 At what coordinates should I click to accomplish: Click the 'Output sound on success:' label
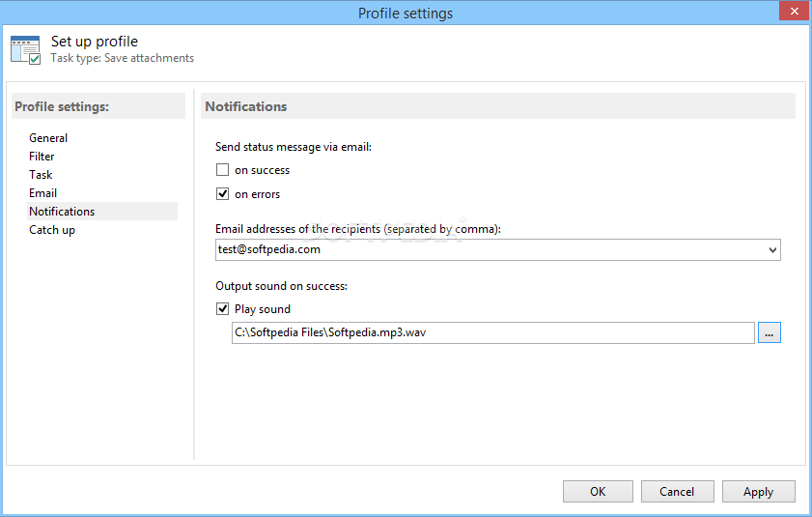pyautogui.click(x=281, y=286)
